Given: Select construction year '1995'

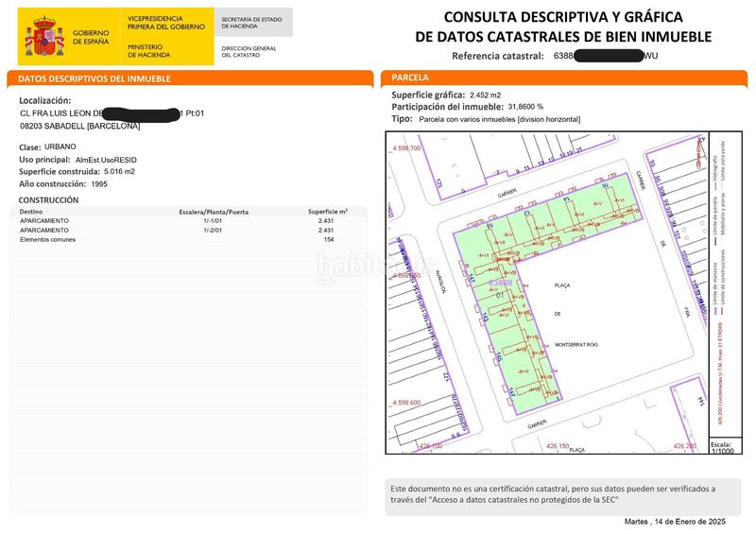Looking at the screenshot, I should [99, 183].
